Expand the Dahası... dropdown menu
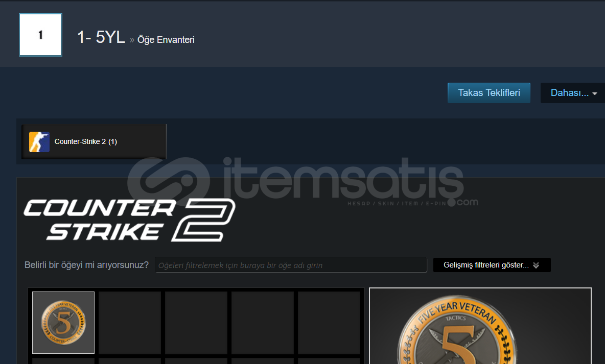Image resolution: width=605 pixels, height=364 pixels. click(573, 93)
